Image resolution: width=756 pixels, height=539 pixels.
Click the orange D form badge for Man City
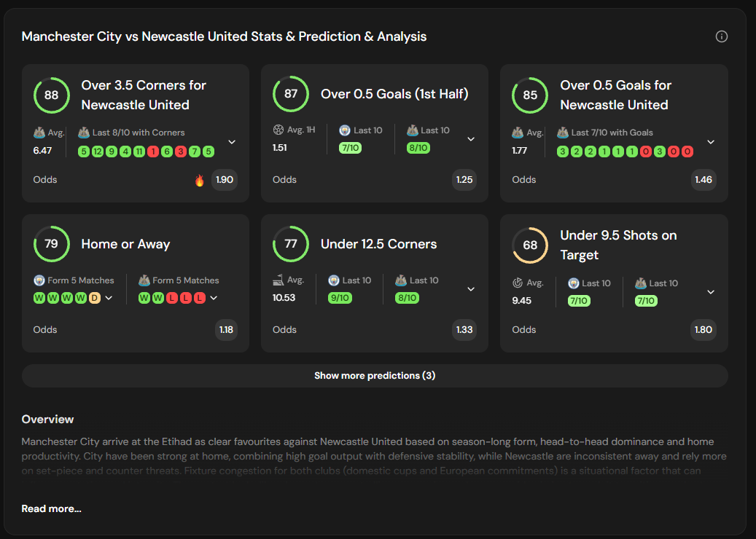click(x=95, y=298)
